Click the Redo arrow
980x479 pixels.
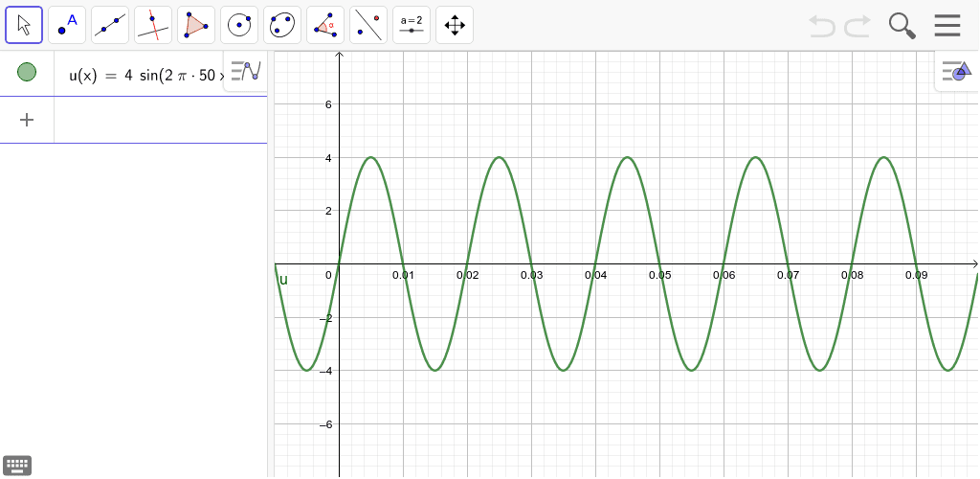pyautogui.click(x=857, y=26)
